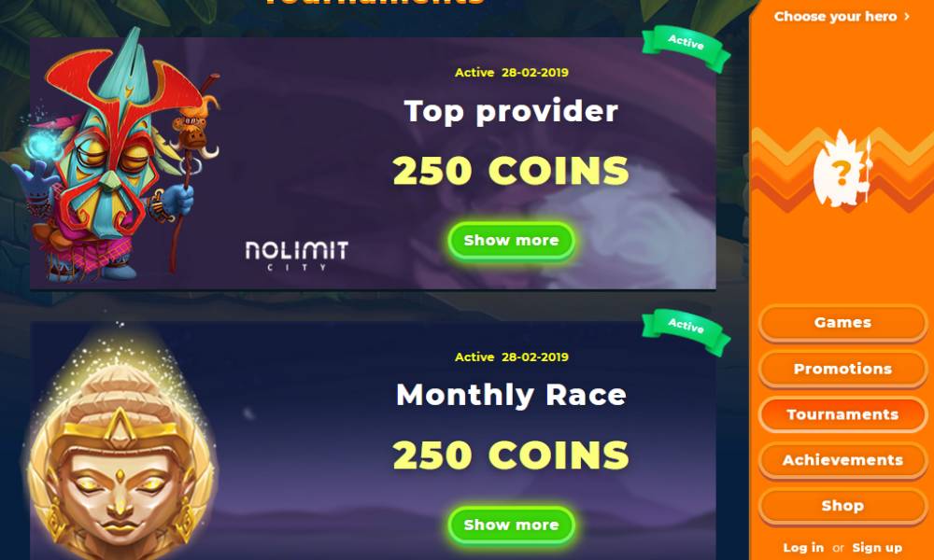Click the mystery hero question-mark icon
The image size is (934, 560).
coord(842,170)
